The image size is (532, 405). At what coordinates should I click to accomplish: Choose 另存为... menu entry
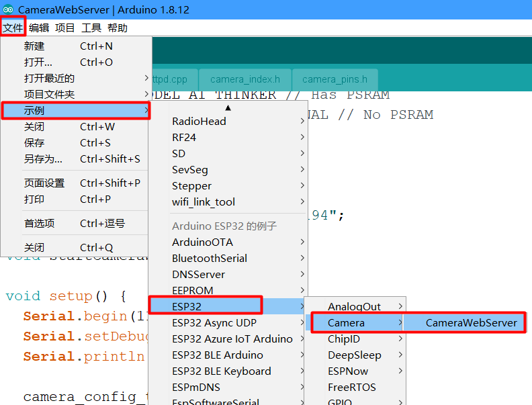(x=75, y=159)
